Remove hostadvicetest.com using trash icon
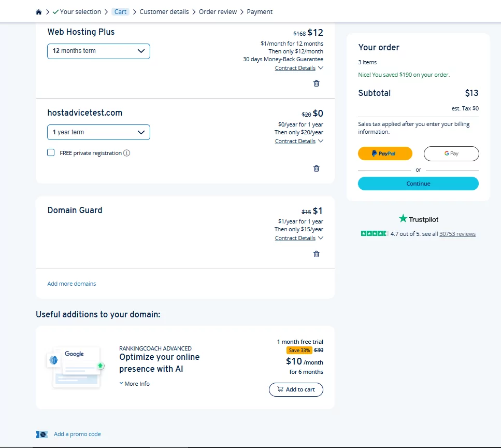 click(x=317, y=169)
